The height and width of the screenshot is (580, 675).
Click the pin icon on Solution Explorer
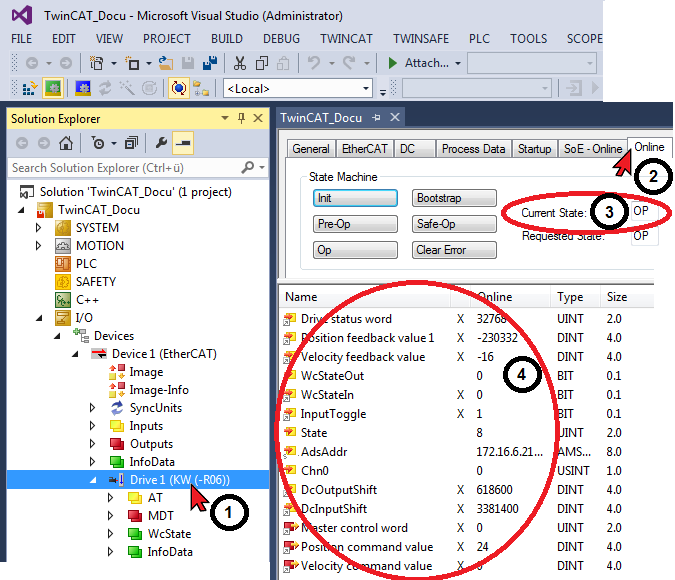coord(242,118)
